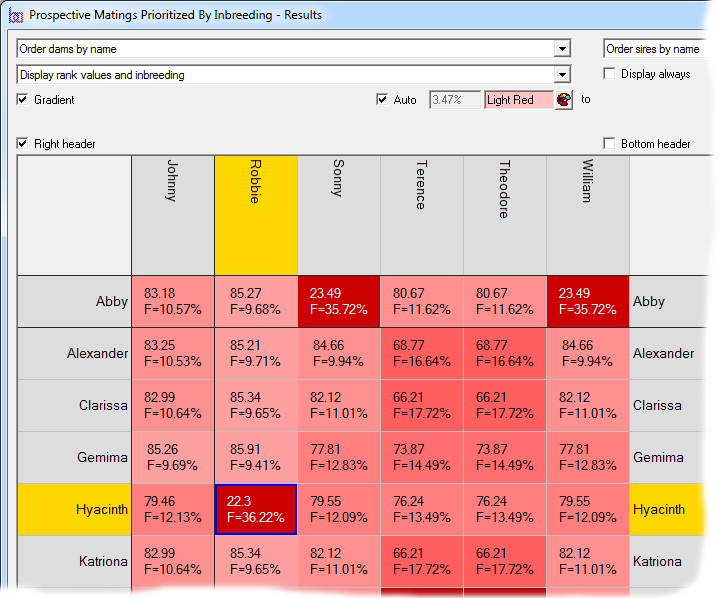Image resolution: width=719 pixels, height=598 pixels.
Task: Select the left Clarissa row header
Action: point(75,405)
